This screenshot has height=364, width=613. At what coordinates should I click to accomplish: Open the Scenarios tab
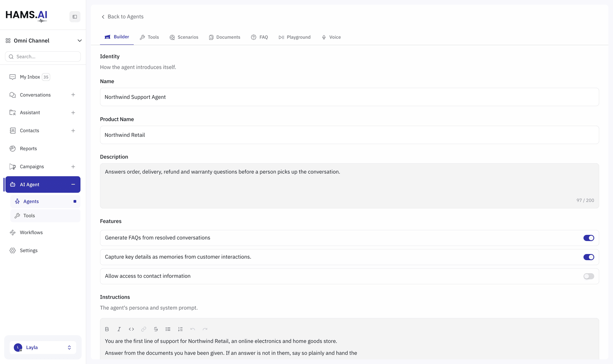pos(184,37)
